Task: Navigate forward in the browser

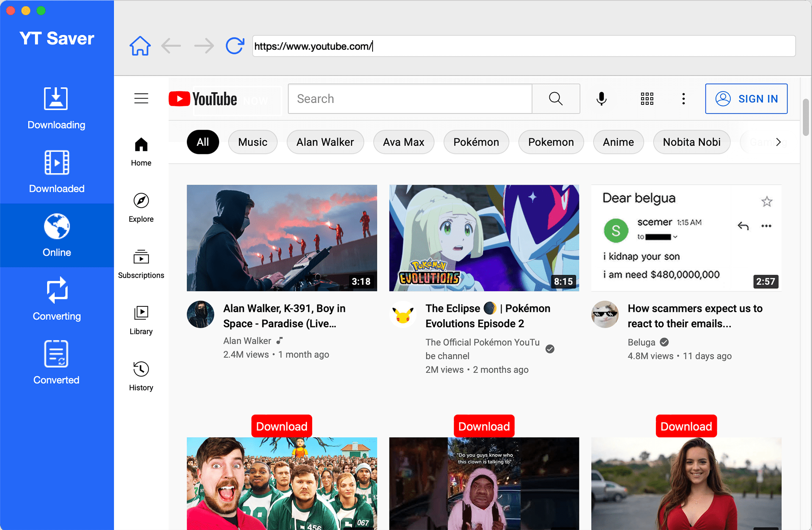Action: pos(204,46)
